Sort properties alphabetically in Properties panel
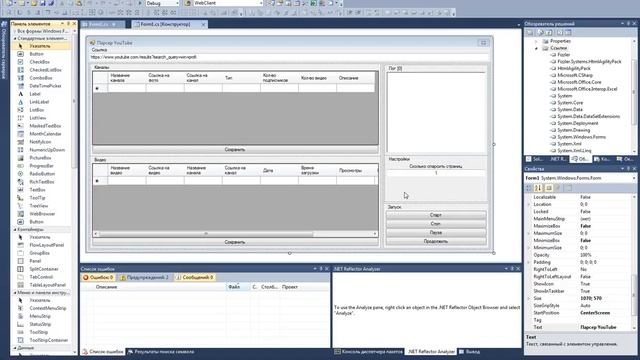 click(538, 188)
